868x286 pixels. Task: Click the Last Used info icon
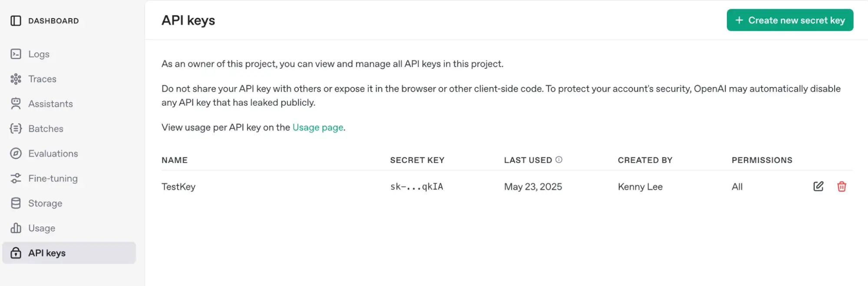pyautogui.click(x=559, y=160)
